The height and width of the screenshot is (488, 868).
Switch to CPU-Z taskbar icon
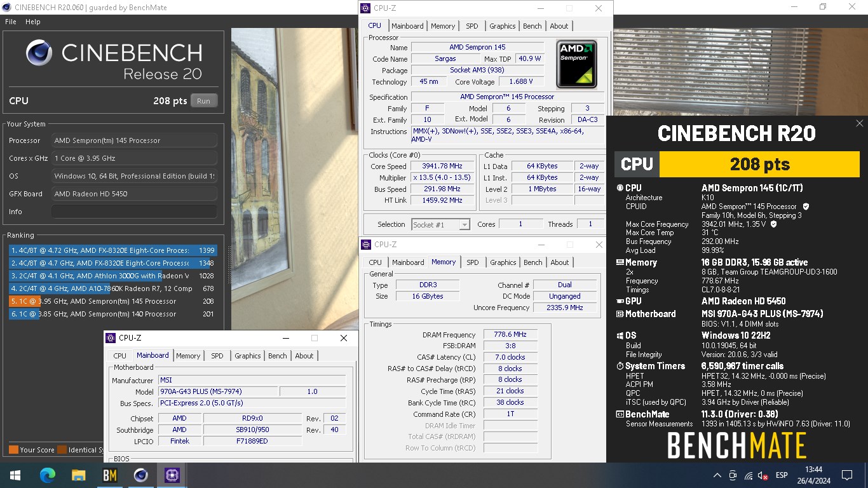pyautogui.click(x=172, y=475)
